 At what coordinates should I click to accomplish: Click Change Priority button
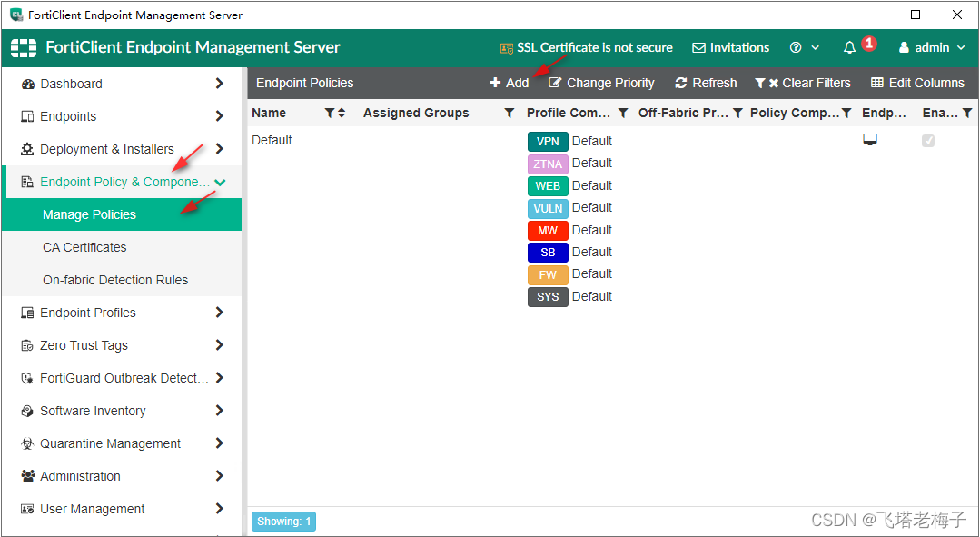tap(601, 84)
